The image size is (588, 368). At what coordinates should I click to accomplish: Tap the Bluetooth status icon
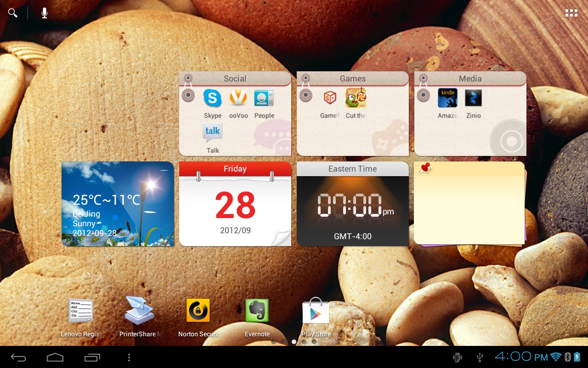click(x=567, y=357)
